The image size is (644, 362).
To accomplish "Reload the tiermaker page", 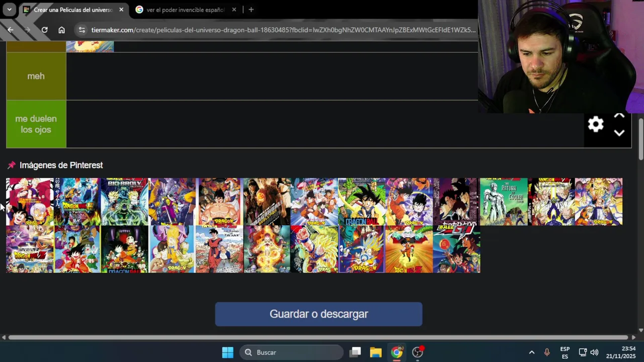I will [44, 30].
